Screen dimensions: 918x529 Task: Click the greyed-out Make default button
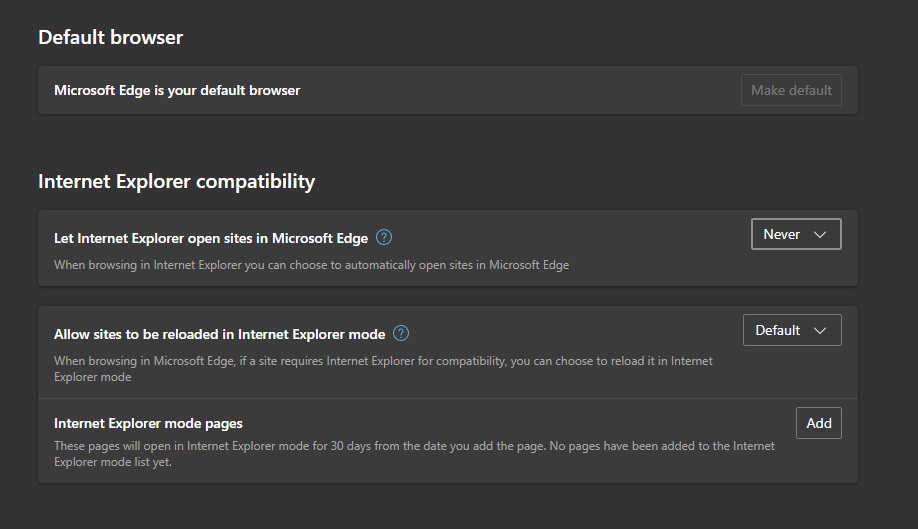tap(791, 90)
